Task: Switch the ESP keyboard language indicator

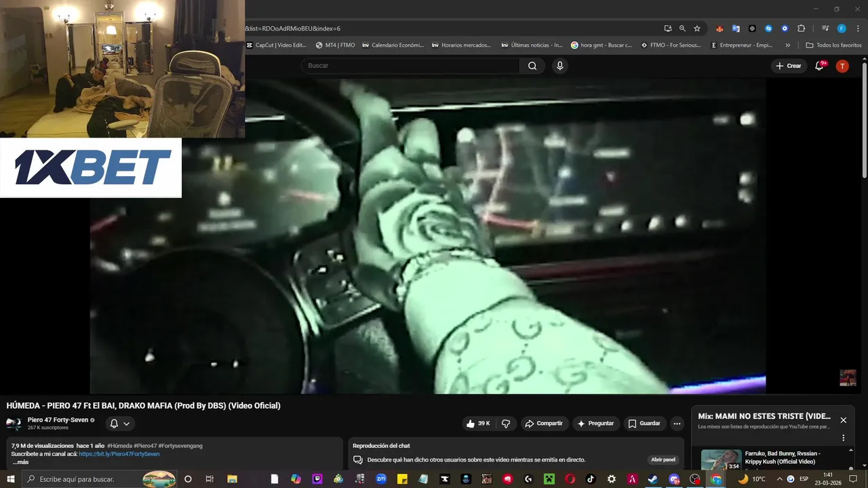Action: click(x=804, y=479)
